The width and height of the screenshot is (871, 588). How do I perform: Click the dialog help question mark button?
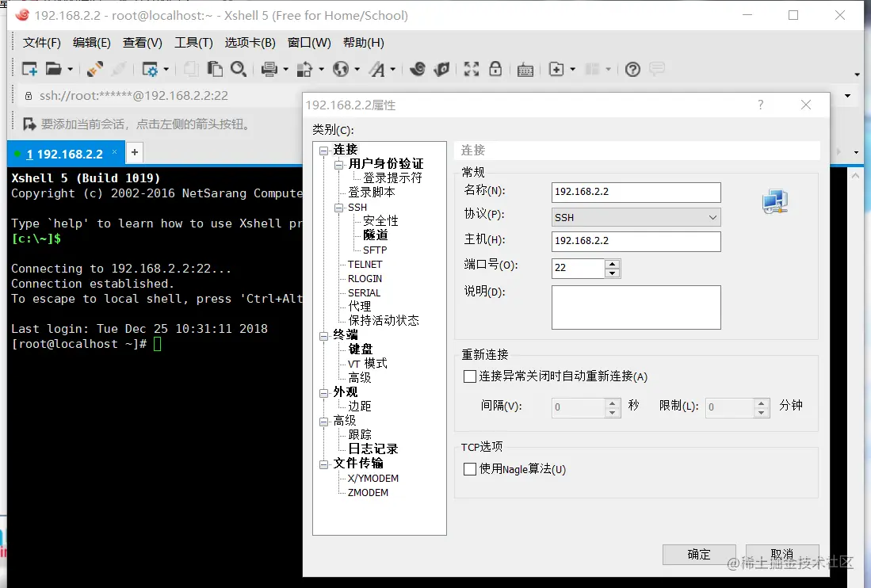click(x=761, y=105)
